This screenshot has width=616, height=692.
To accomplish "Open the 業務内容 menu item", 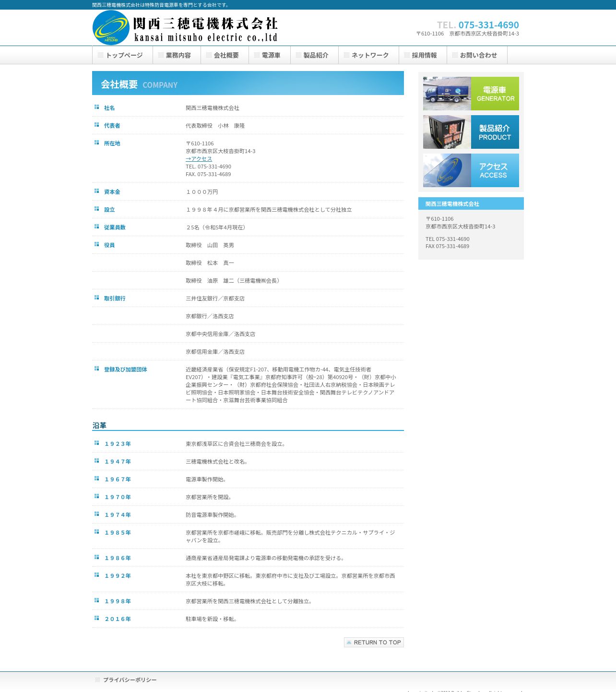I will click(177, 55).
